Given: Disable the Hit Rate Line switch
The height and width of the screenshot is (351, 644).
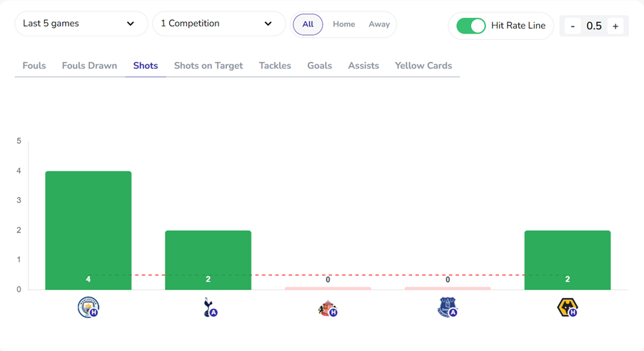Looking at the screenshot, I should [x=471, y=26].
